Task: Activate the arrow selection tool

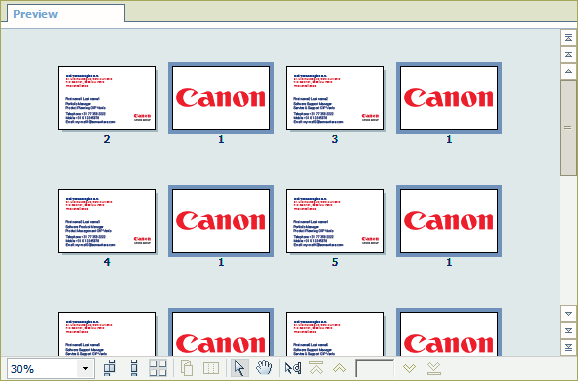Action: pos(240,368)
